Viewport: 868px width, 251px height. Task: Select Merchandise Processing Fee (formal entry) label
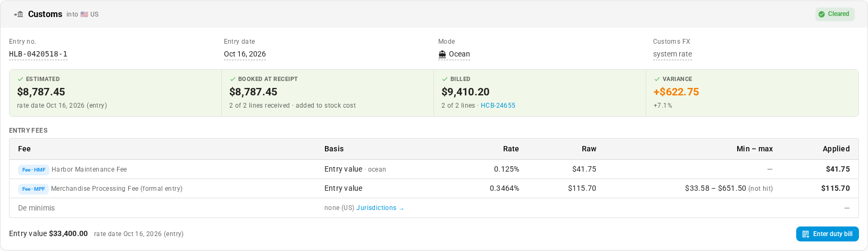pos(116,189)
